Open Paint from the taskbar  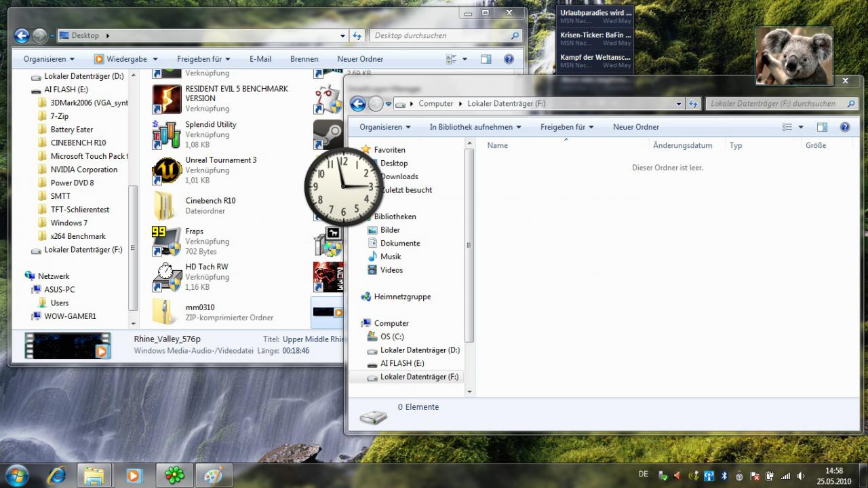214,475
